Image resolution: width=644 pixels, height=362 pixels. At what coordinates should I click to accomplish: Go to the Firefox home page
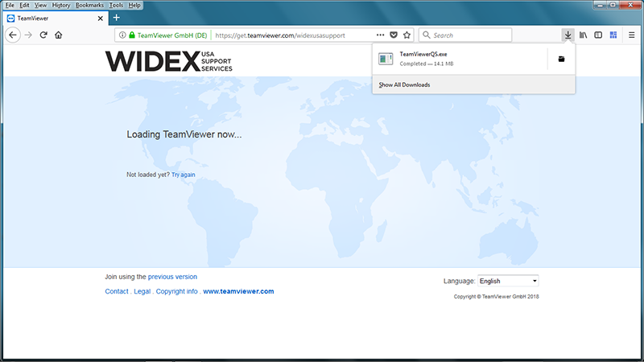(x=59, y=35)
